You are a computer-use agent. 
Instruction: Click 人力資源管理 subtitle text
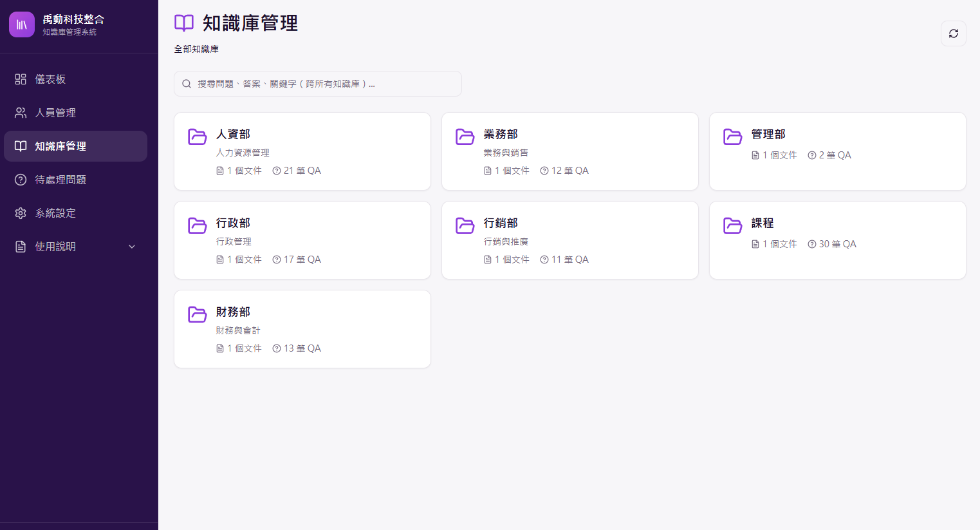pos(243,153)
